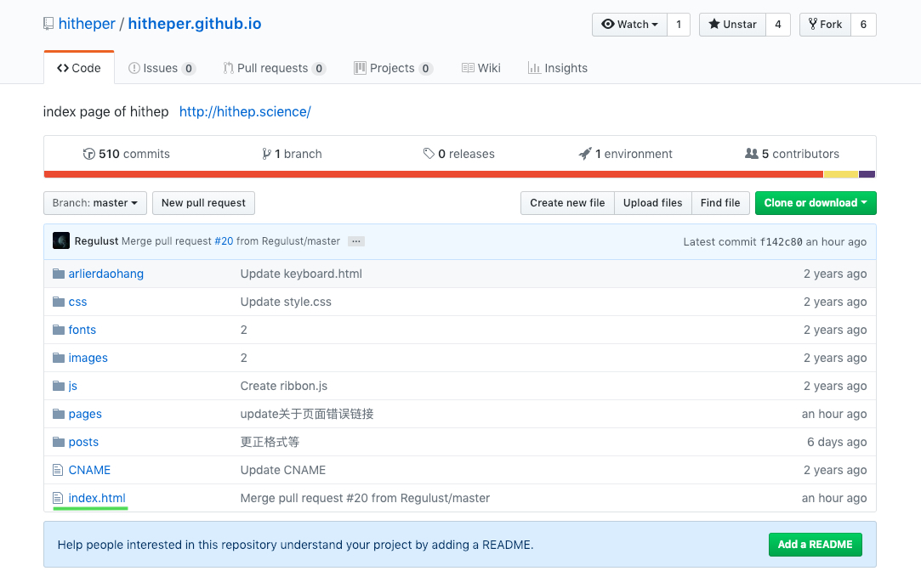Viewport: 921px width, 588px height.
Task: Click Add a README button
Action: tap(816, 545)
